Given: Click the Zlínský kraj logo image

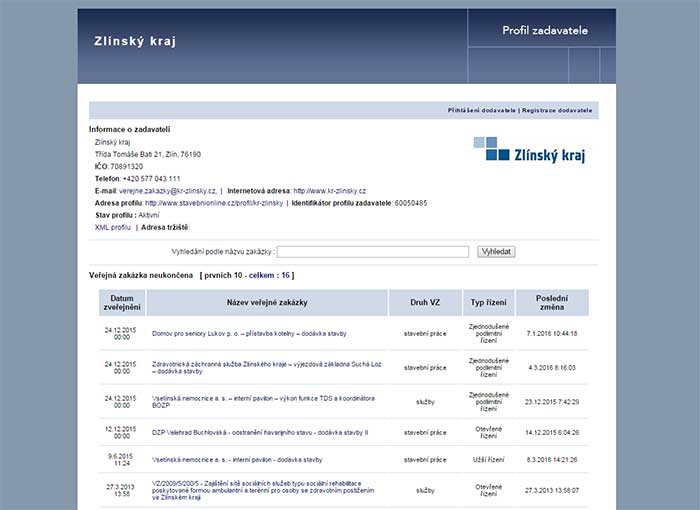Looking at the screenshot, I should tap(529, 151).
